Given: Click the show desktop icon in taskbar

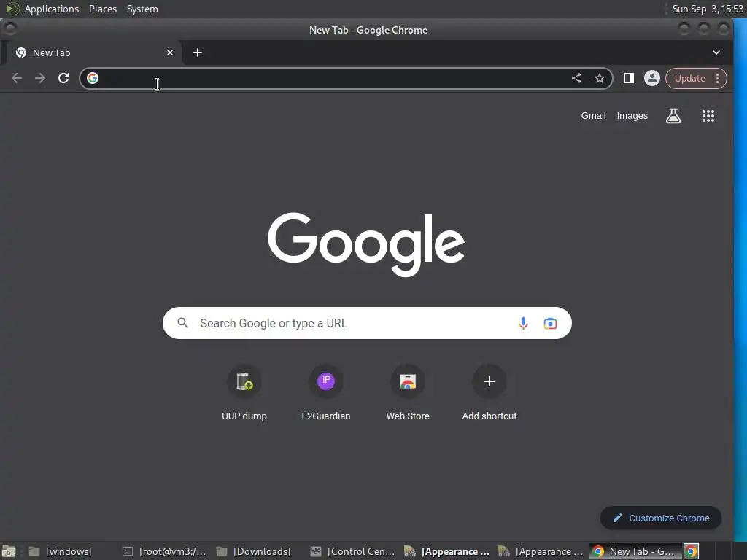Looking at the screenshot, I should click(9, 551).
